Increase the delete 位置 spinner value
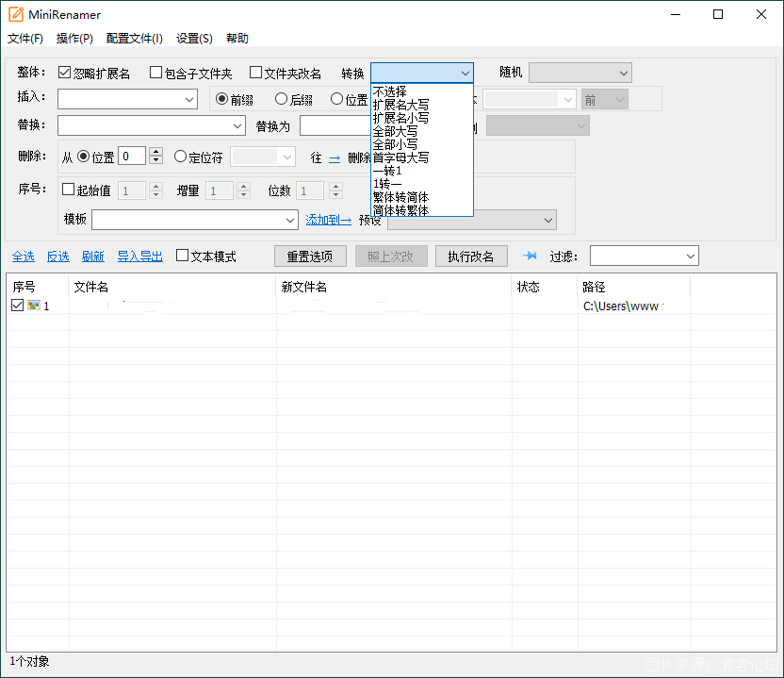This screenshot has width=784, height=678. point(156,152)
